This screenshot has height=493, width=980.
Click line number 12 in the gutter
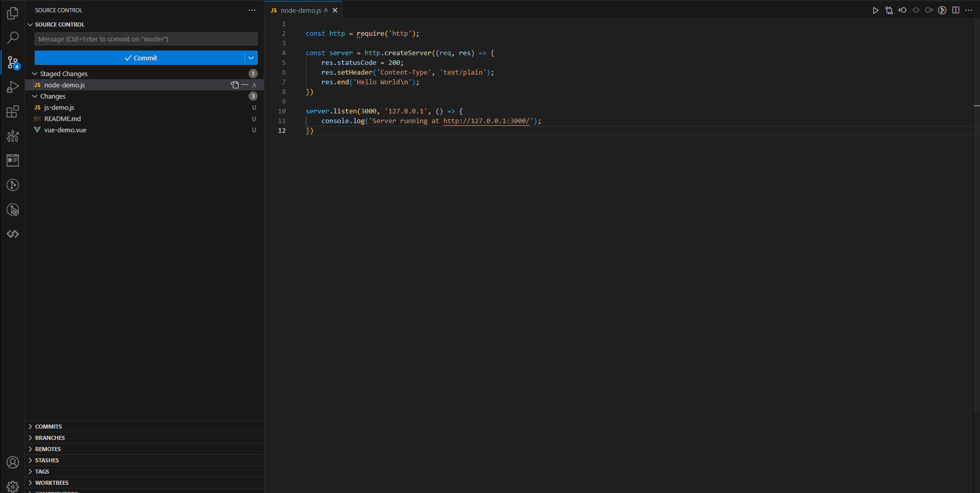pyautogui.click(x=282, y=131)
